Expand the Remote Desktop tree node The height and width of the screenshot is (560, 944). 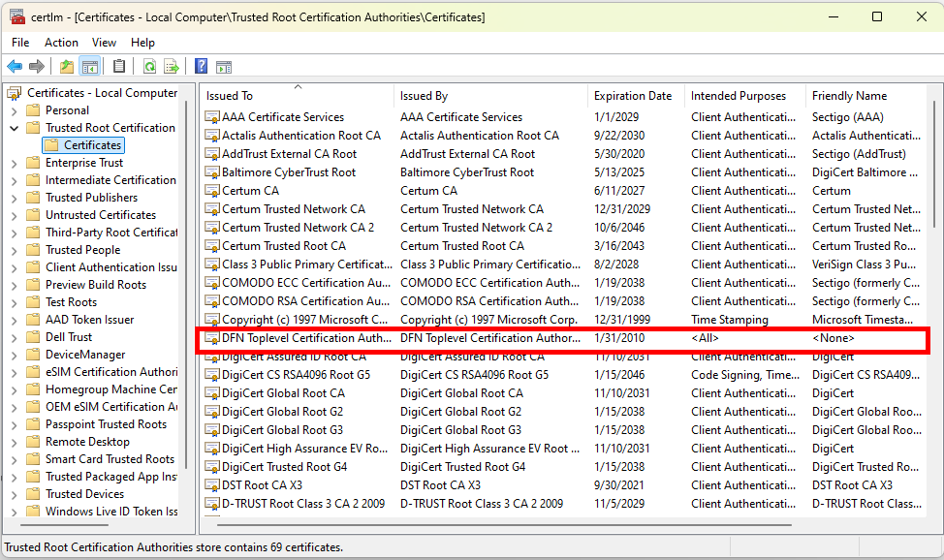(15, 442)
